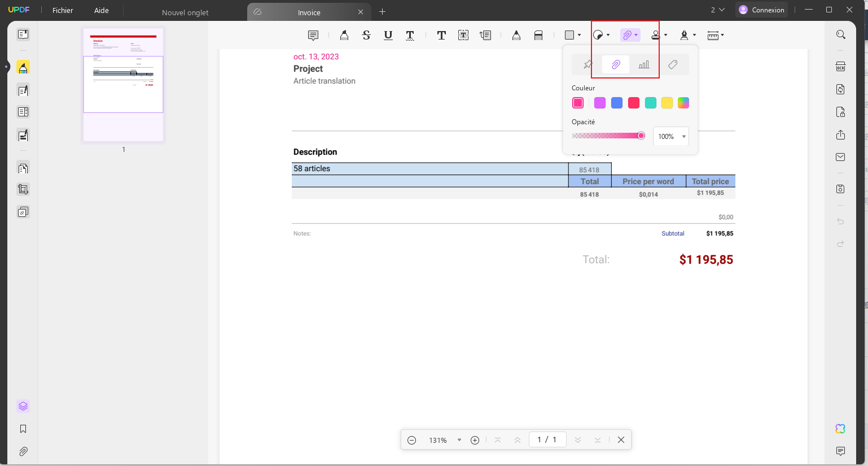Viewport: 868px width, 466px height.
Task: Open the layers panel icon
Action: pos(23,406)
